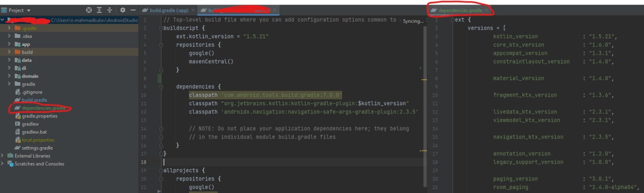Open Project panel settings gear

click(122, 10)
